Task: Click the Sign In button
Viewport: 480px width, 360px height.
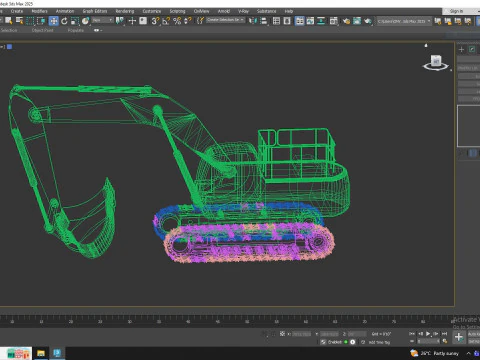Action: 456,11
